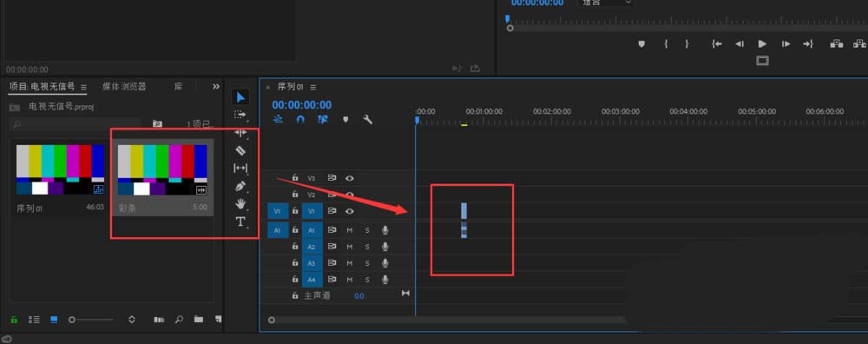This screenshot has height=344, width=868.
Task: Switch to 媒体浏览器 tab
Action: click(x=124, y=86)
